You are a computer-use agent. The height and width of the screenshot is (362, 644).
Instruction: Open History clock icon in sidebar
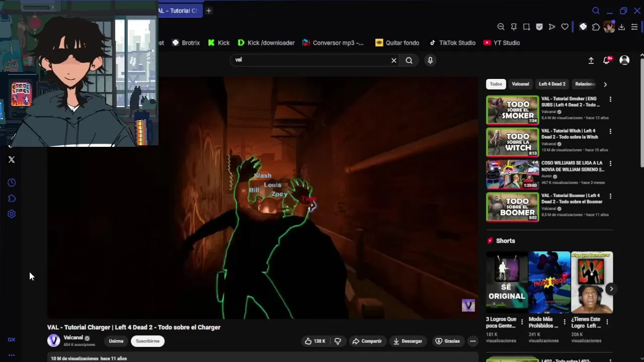12,183
